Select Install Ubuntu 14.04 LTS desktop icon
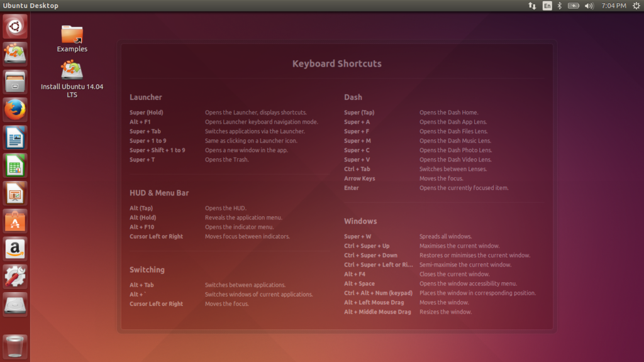 72,79
